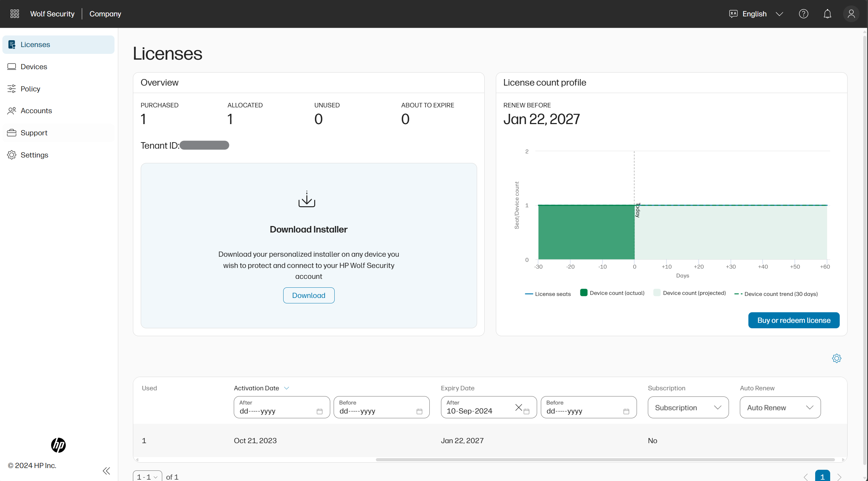This screenshot has height=481, width=868.
Task: Click the table settings gear icon
Action: click(836, 358)
